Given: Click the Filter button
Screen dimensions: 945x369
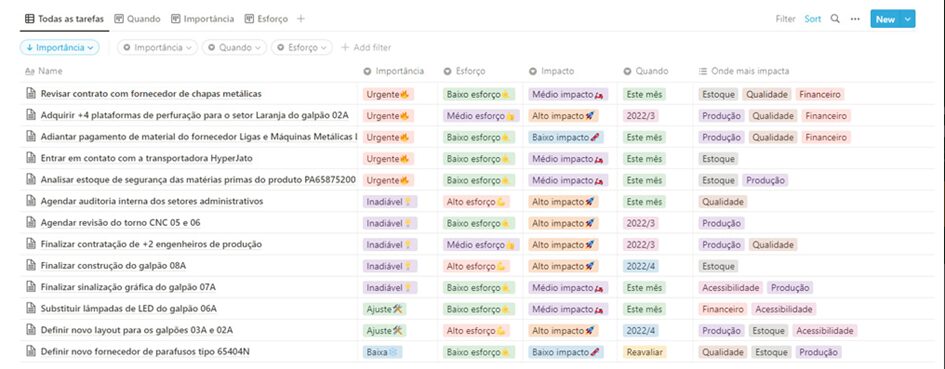Looking at the screenshot, I should tap(785, 19).
